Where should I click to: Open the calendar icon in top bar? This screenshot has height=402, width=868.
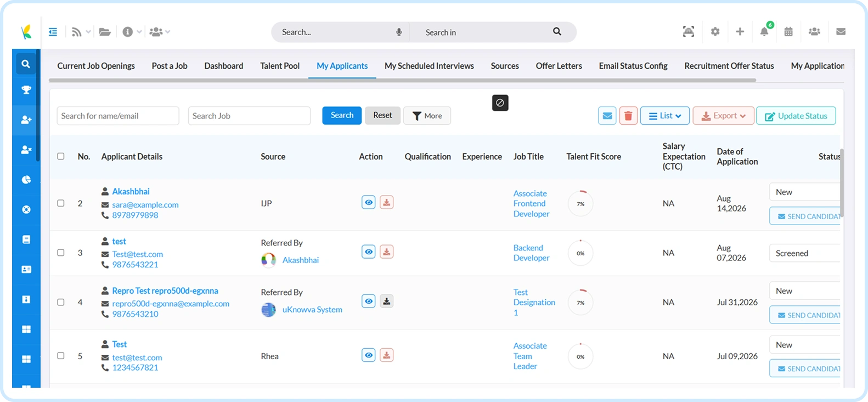(x=788, y=31)
